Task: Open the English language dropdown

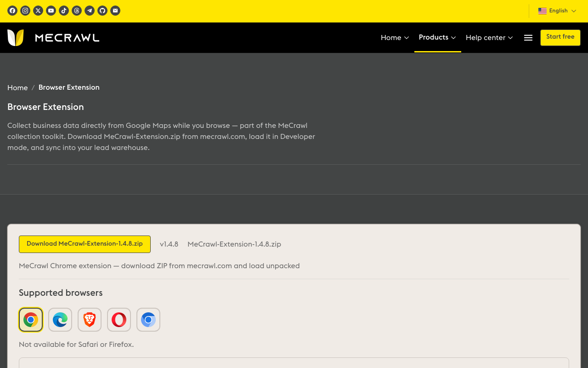Action: [557, 11]
